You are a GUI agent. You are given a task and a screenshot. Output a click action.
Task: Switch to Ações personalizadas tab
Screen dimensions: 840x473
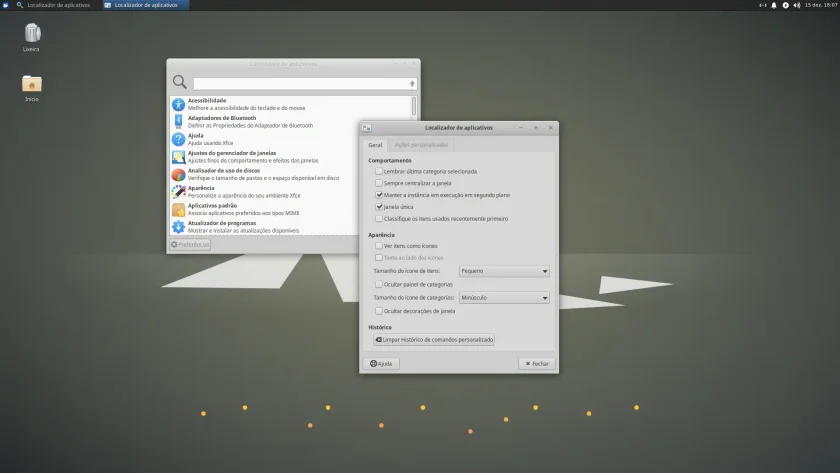[421, 145]
